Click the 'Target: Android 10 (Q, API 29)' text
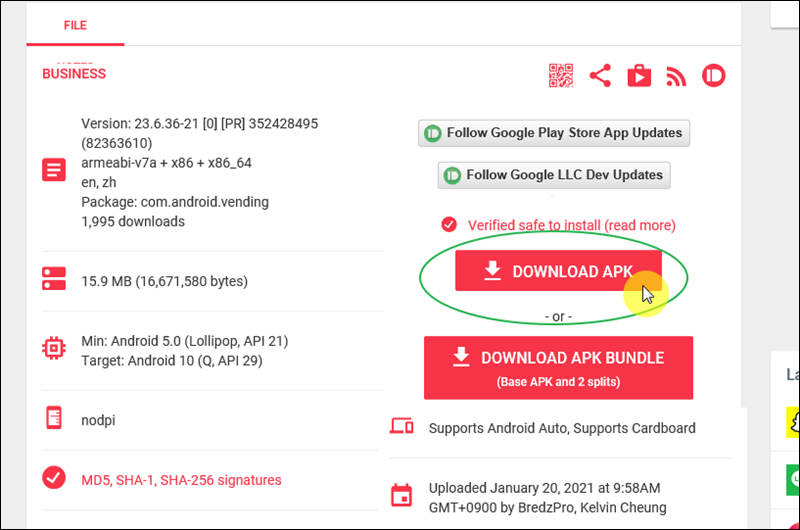Screen dimensions: 800x530 [172, 361]
